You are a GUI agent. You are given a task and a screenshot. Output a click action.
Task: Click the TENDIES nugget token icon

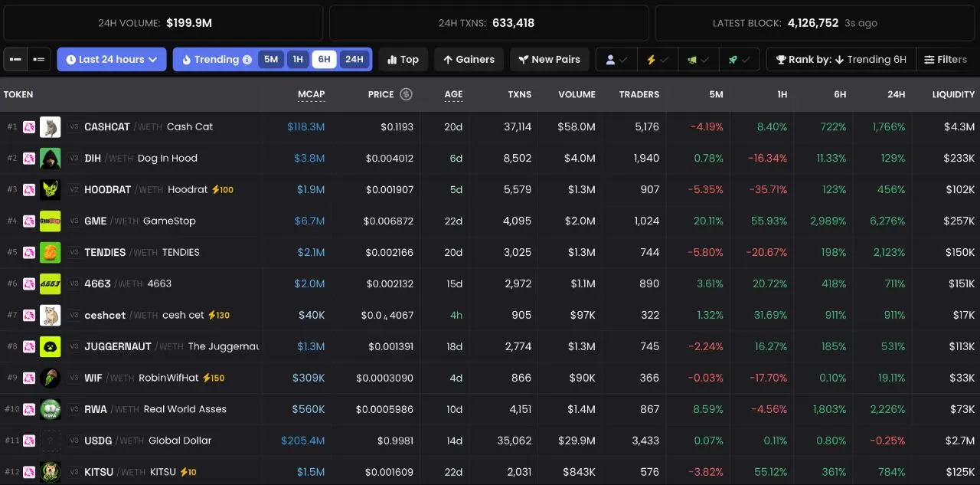[x=51, y=252]
